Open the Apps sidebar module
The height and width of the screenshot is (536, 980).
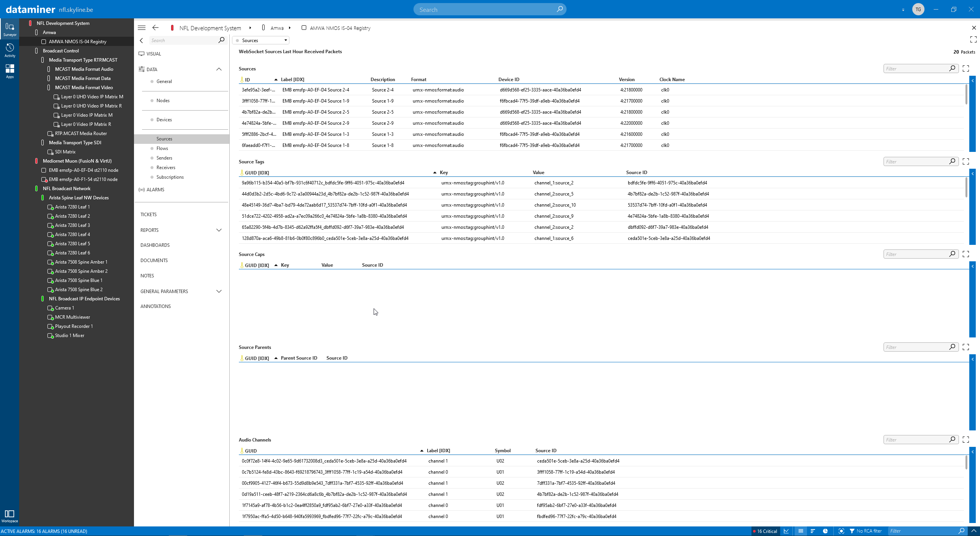point(10,71)
